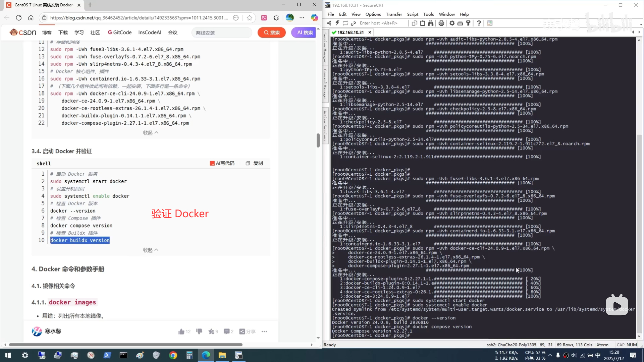
Task: Click the SecureCRT Quick Connect lightning icon
Action: [337, 23]
